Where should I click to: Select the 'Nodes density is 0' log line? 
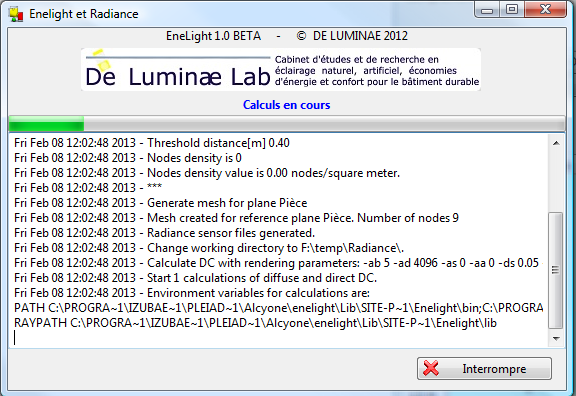point(128,158)
